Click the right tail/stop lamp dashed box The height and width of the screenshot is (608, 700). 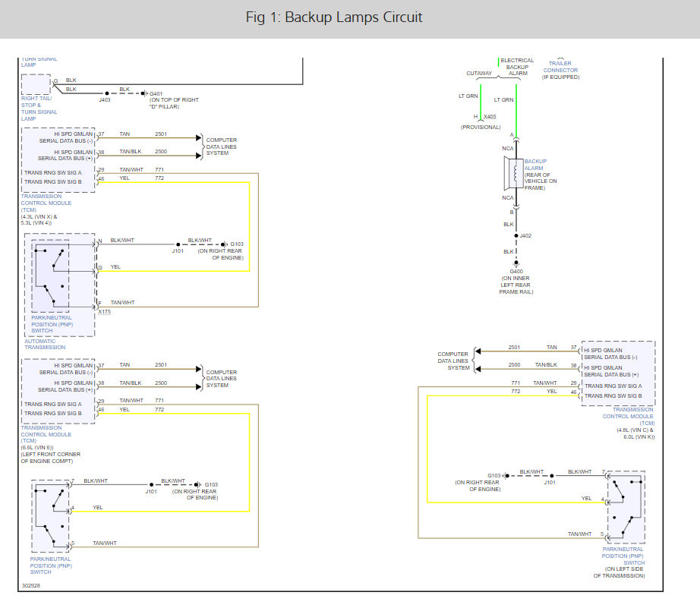point(36,85)
